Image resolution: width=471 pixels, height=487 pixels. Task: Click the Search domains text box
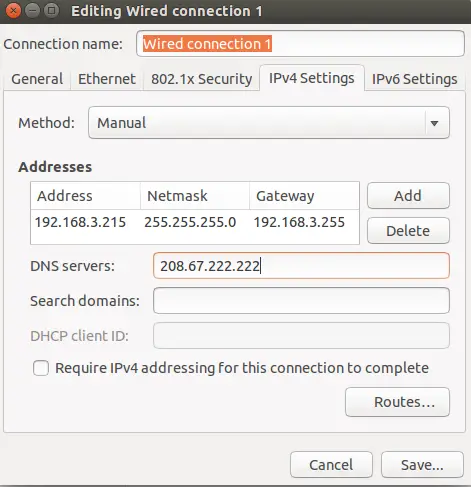pos(301,301)
